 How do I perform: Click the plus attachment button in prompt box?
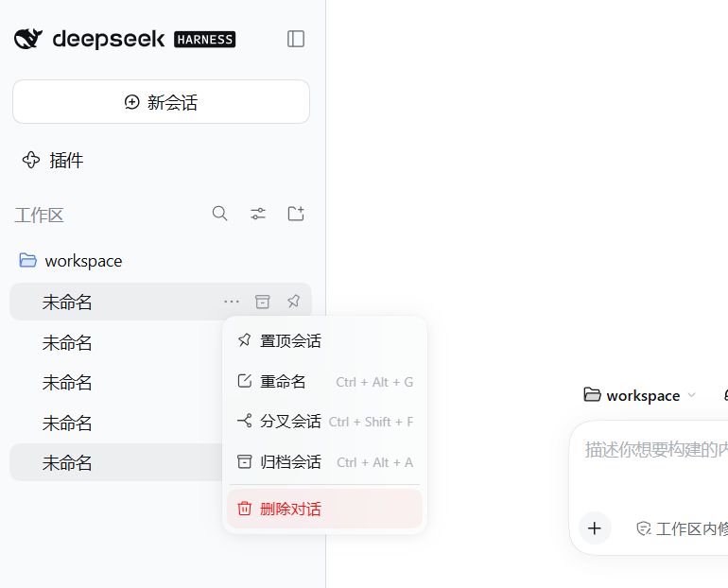tap(595, 528)
